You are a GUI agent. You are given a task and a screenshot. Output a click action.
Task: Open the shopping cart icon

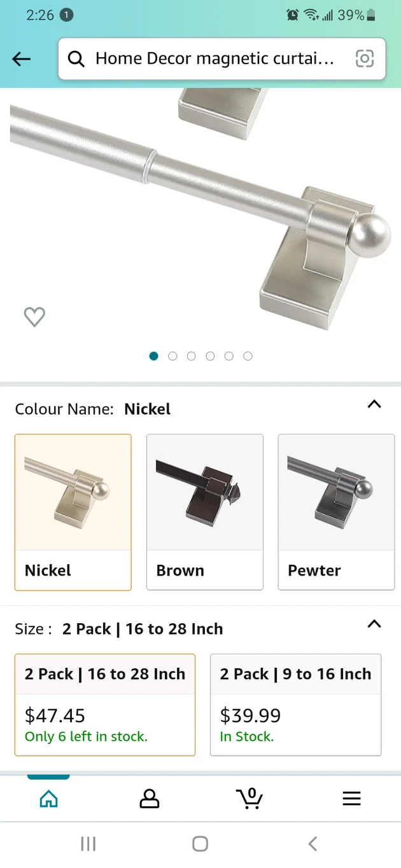tap(250, 798)
